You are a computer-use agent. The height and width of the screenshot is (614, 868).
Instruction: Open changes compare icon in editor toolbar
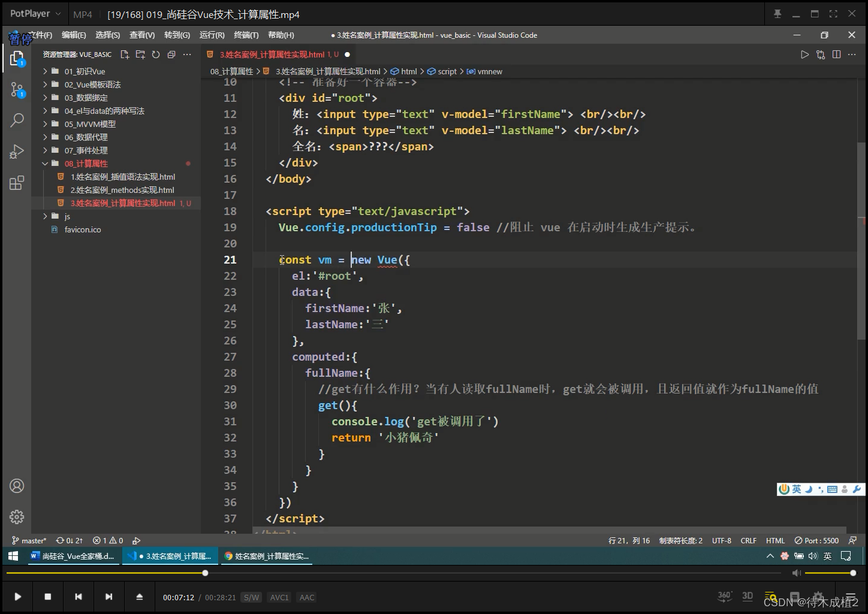[x=821, y=55]
